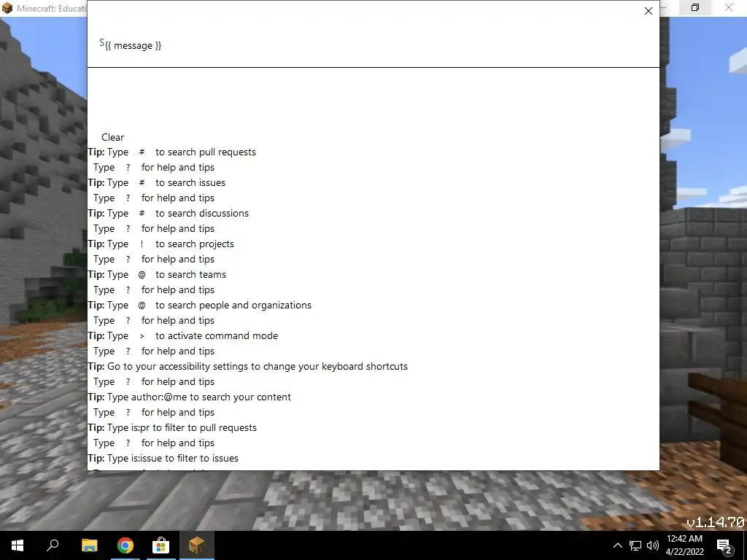747x560 pixels.
Task: Open Microsoft Store from the taskbar
Action: [x=160, y=545]
